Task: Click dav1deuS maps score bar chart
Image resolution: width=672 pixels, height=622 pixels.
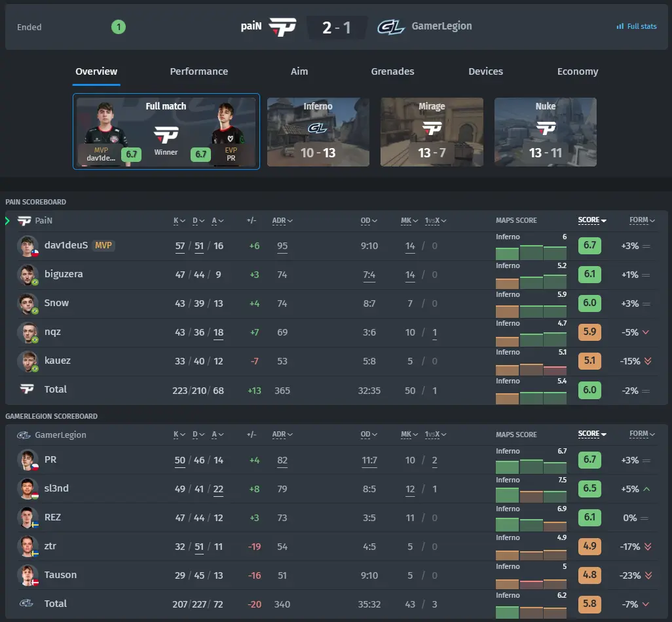Action: coord(531,252)
